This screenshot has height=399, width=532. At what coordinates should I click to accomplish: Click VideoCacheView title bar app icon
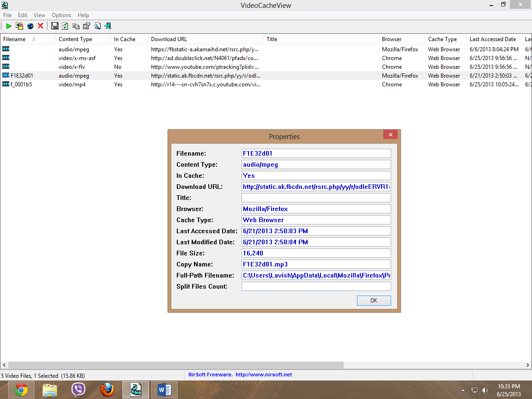5,5
